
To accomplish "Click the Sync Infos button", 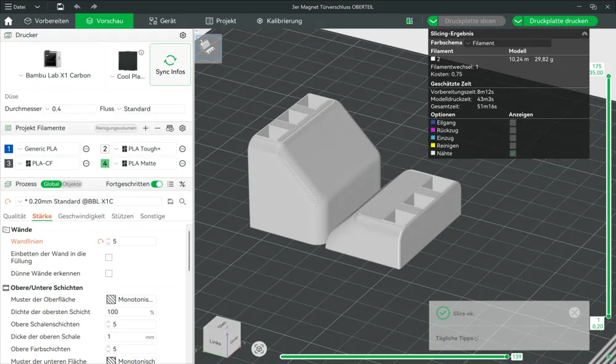I will tap(170, 65).
